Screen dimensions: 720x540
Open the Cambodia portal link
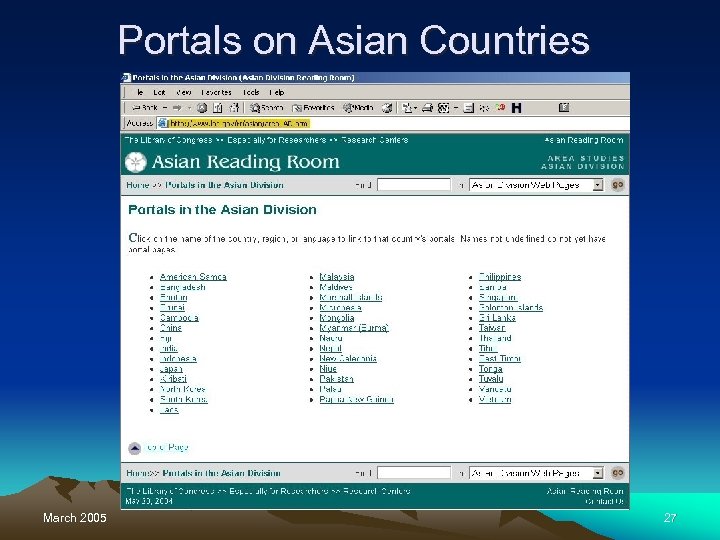[x=179, y=318]
